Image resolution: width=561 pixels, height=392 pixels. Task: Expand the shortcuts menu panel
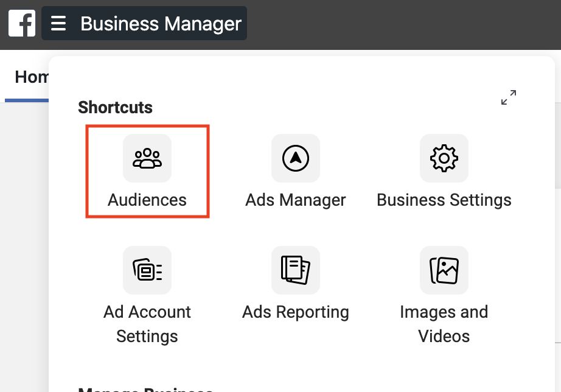(509, 97)
